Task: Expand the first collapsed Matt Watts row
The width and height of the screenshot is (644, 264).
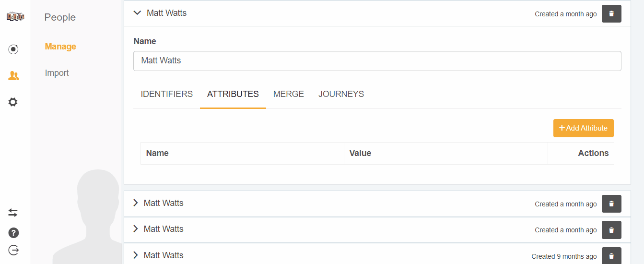Action: 136,203
